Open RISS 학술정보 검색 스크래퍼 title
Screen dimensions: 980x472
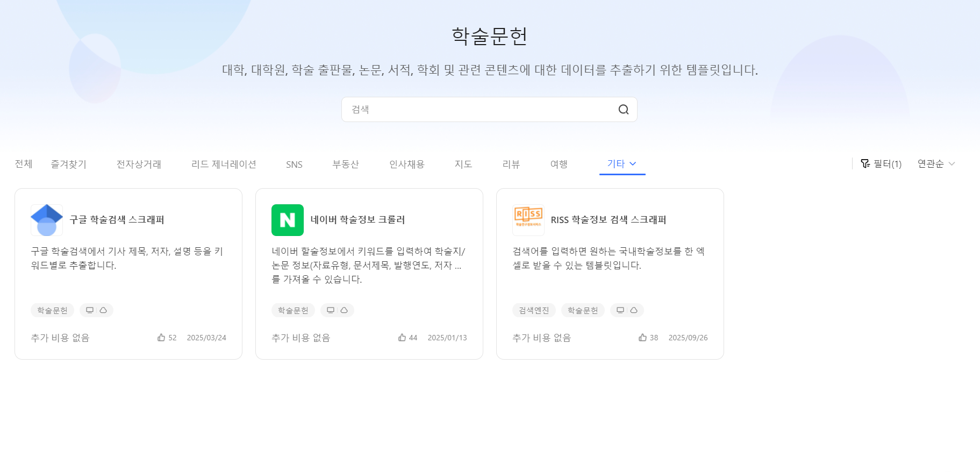coord(608,220)
